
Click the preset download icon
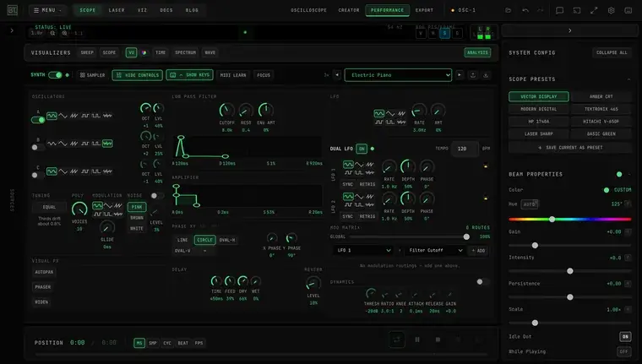click(x=486, y=75)
